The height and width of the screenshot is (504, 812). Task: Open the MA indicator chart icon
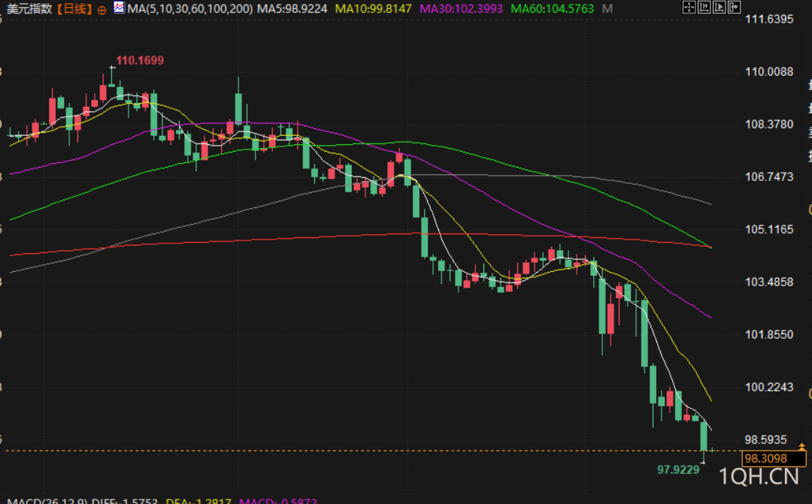click(x=119, y=8)
